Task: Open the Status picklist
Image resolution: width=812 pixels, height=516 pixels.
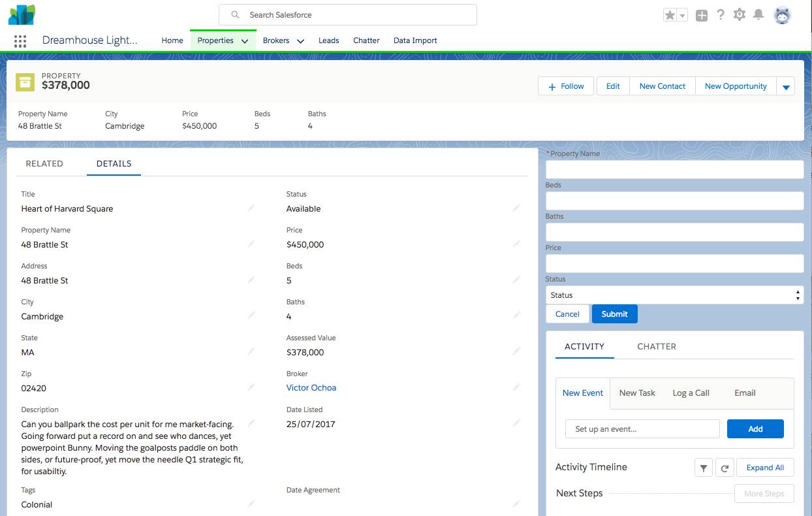Action: click(674, 295)
